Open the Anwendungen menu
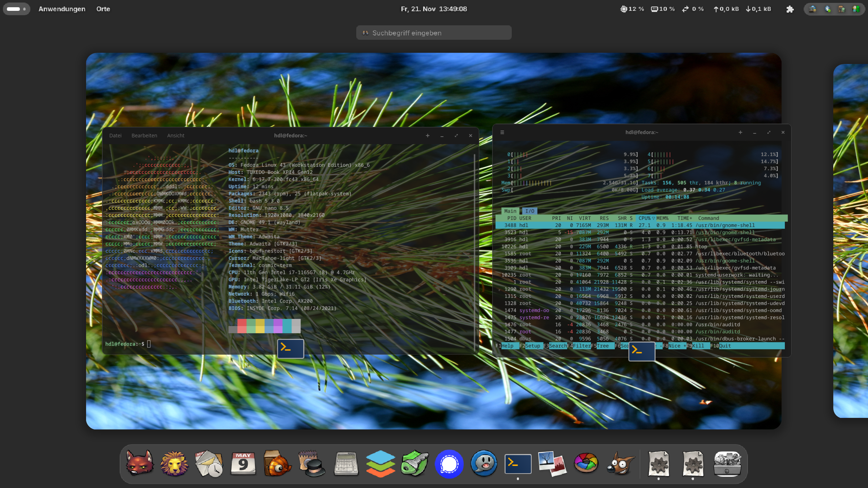868x488 pixels. 62,9
